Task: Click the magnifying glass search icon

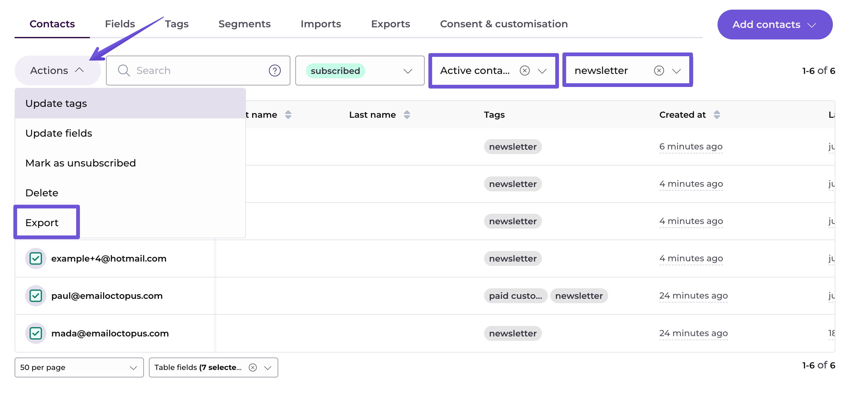Action: tap(124, 71)
